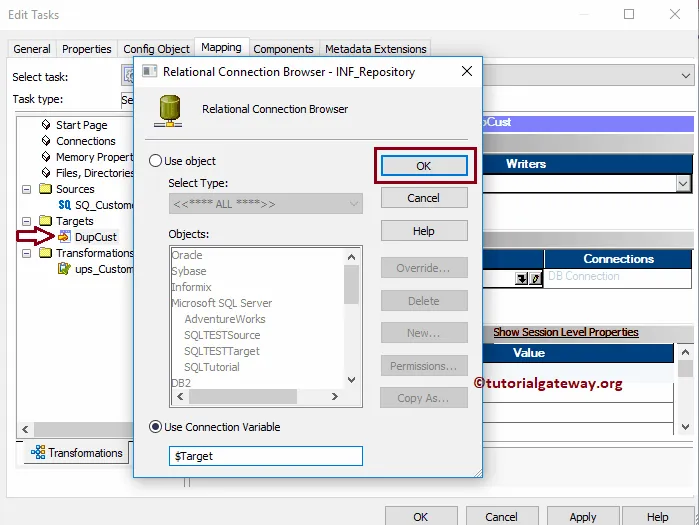Click the Objects list vertical scrollbar thumb
699x525 pixels.
tap(351, 284)
